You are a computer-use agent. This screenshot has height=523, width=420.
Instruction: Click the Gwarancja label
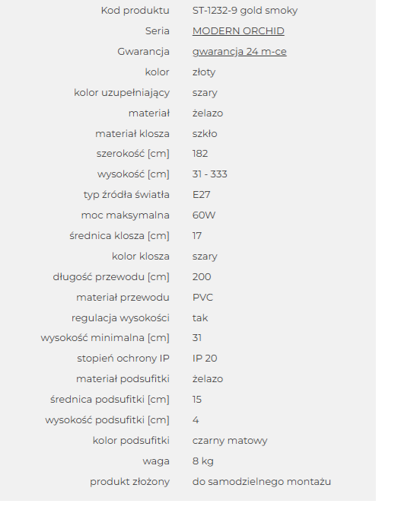143,52
